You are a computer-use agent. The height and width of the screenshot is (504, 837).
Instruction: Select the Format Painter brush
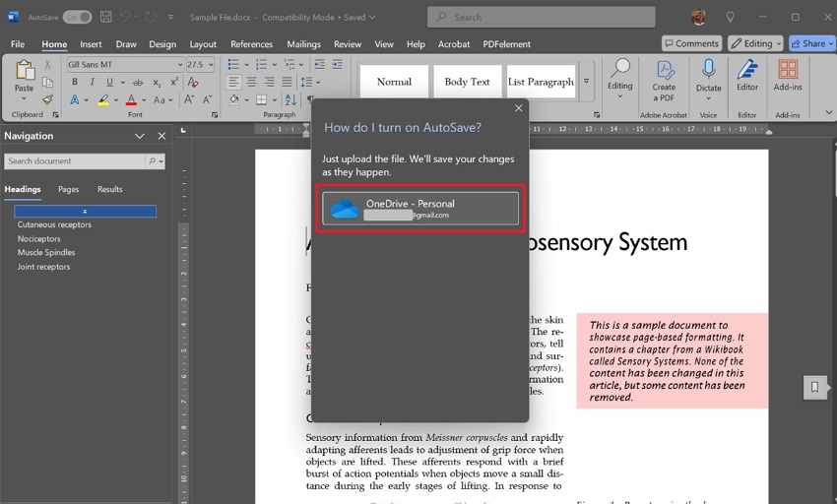(x=47, y=99)
